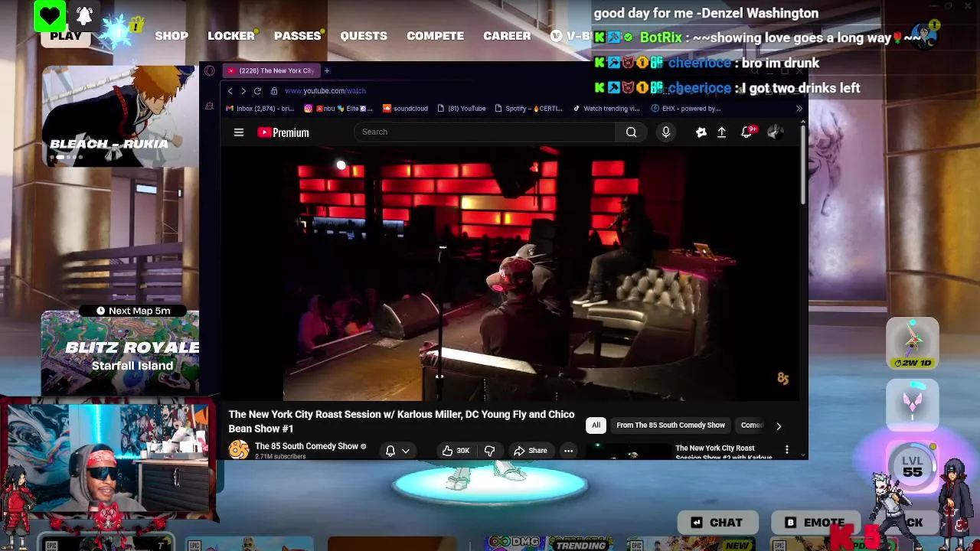Click the site lock icon in address bar
Viewport: 980px width, 551px height.
click(274, 90)
